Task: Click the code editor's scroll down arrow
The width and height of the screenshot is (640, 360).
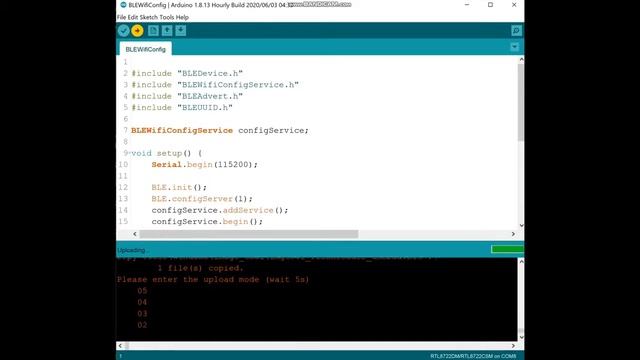Action: coord(521,225)
